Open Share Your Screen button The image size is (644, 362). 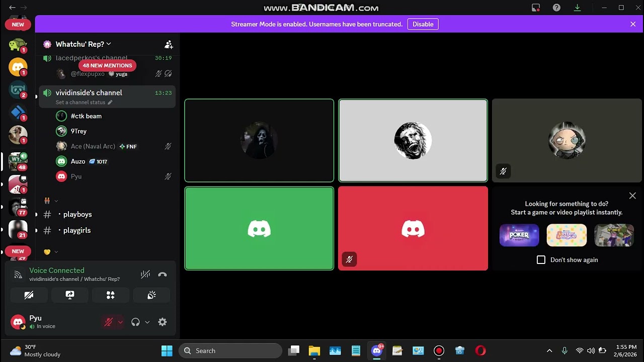pos(70,295)
